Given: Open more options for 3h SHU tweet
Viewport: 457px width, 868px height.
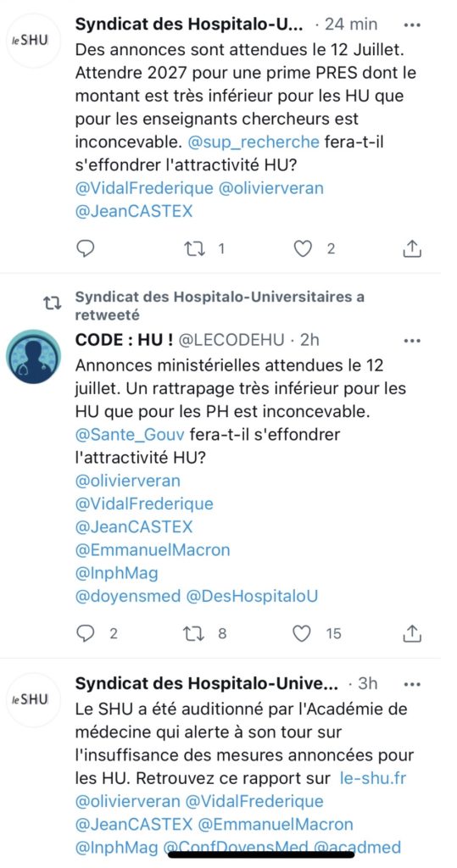Looking at the screenshot, I should point(412,684).
